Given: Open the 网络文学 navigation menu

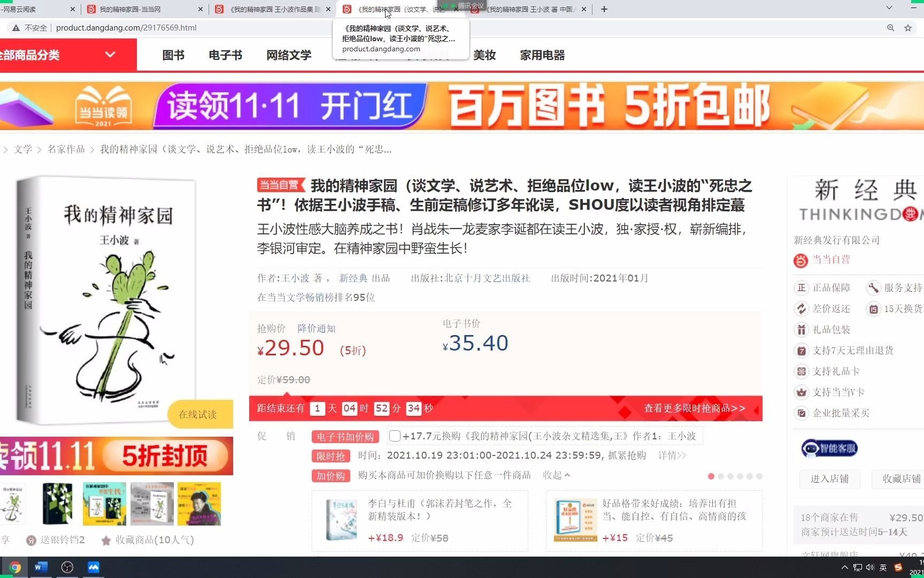Looking at the screenshot, I should click(x=289, y=55).
